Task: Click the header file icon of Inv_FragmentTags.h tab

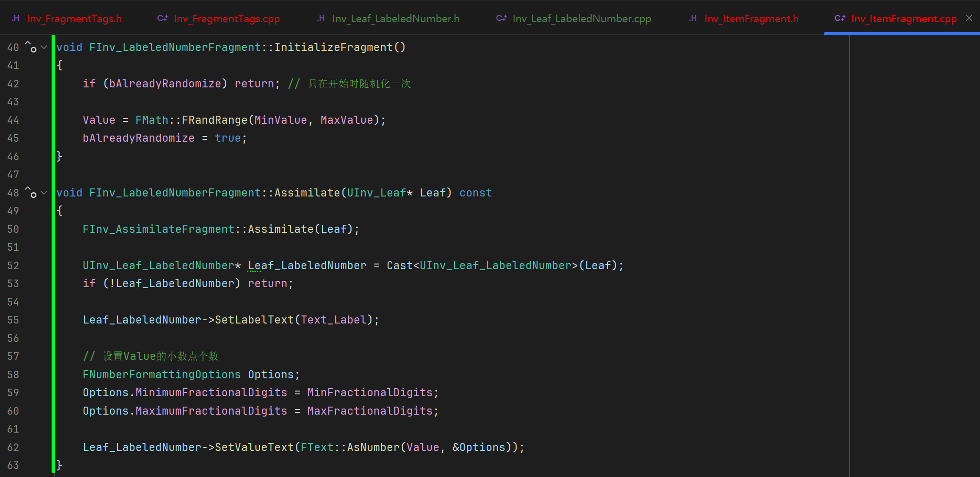Action: [16, 18]
